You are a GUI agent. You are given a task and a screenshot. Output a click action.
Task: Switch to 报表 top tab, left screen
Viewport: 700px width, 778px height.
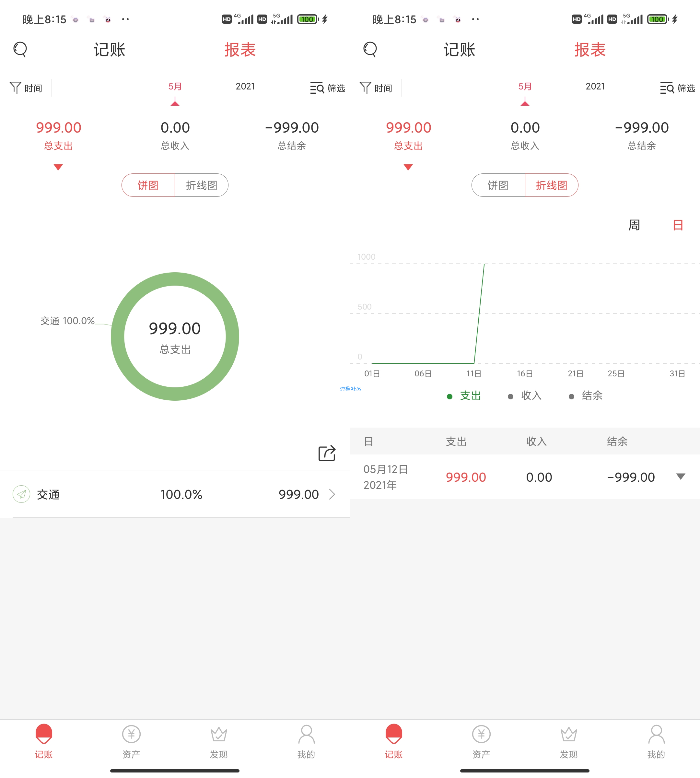coord(240,50)
